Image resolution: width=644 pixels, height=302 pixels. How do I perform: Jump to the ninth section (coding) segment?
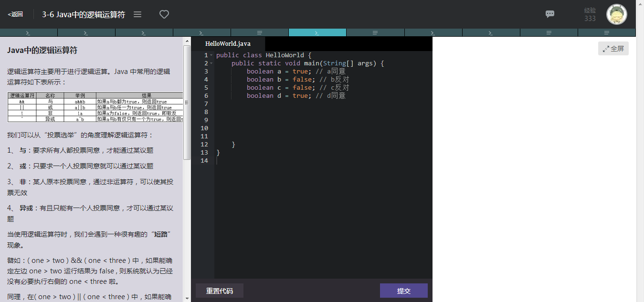491,32
